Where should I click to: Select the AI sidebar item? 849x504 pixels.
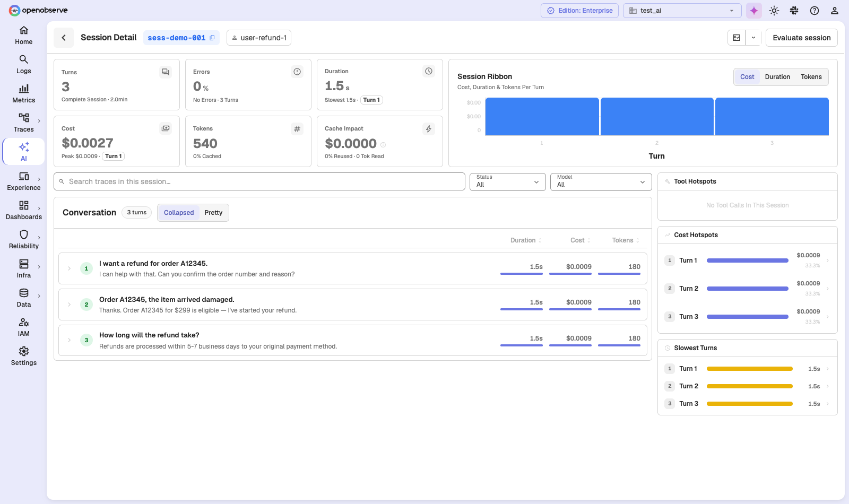coord(23,152)
